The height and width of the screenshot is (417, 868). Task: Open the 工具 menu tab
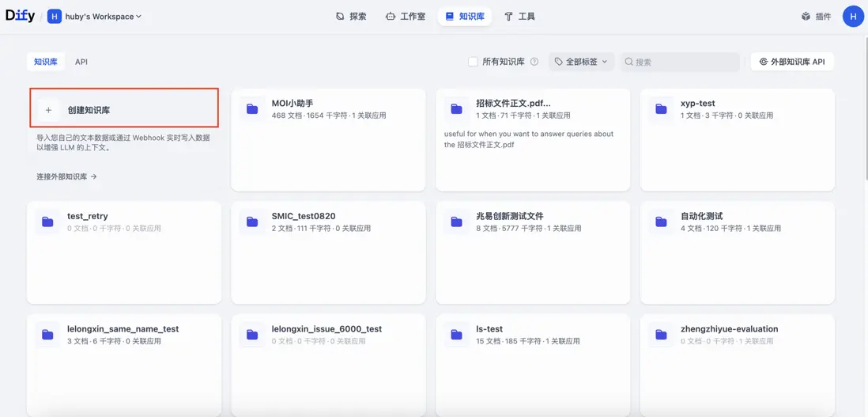[x=520, y=17]
